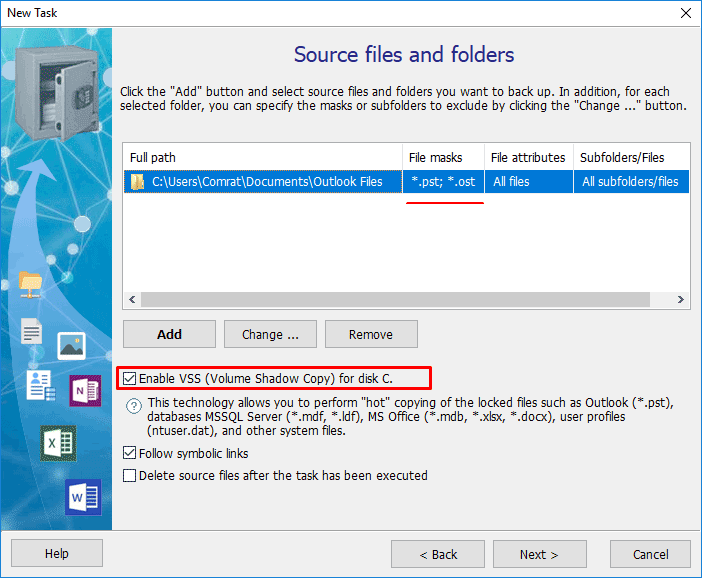This screenshot has height=578, width=702.
Task: Click the Subfolders/Files column header
Action: pos(631,158)
